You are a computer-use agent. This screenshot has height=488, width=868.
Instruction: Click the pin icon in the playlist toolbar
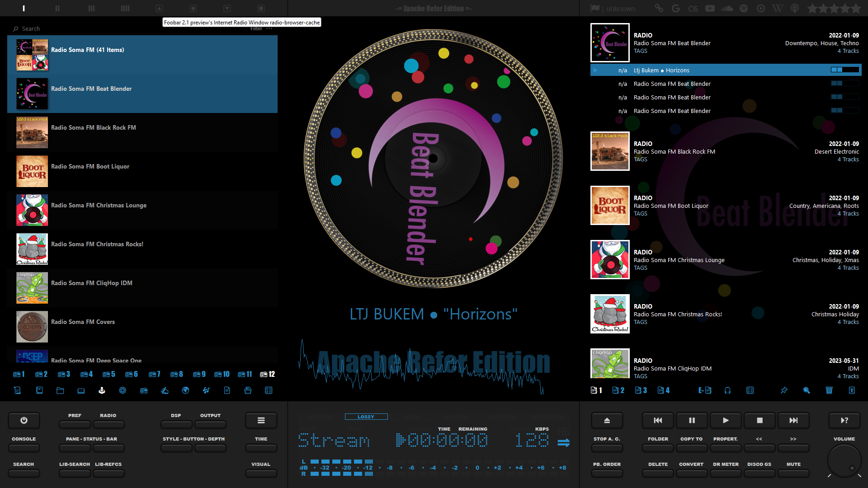[x=784, y=390]
